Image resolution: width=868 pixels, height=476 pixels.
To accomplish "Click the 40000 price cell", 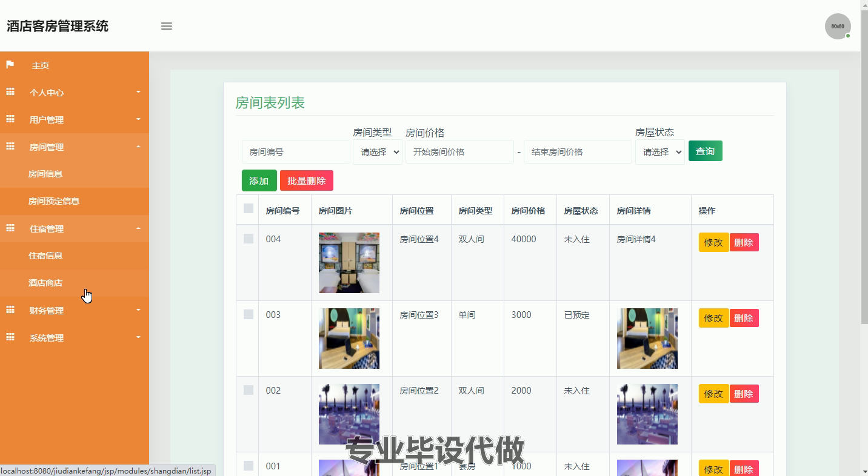I will click(524, 239).
